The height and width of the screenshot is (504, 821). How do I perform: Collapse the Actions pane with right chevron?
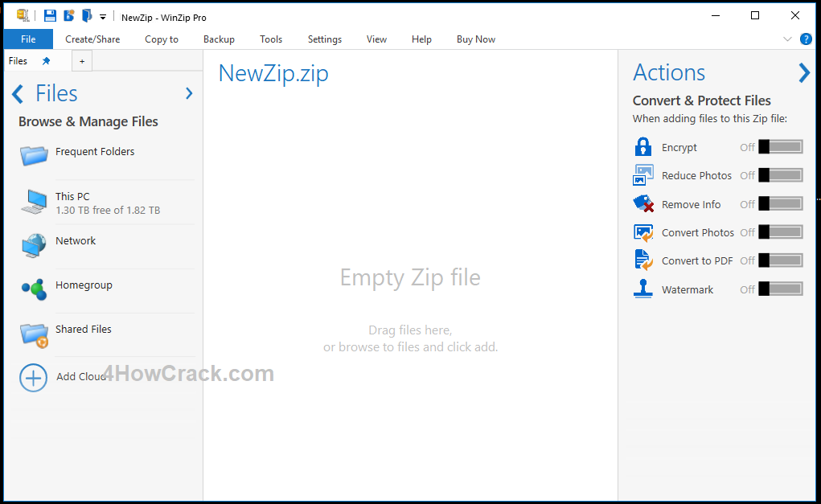click(x=803, y=73)
